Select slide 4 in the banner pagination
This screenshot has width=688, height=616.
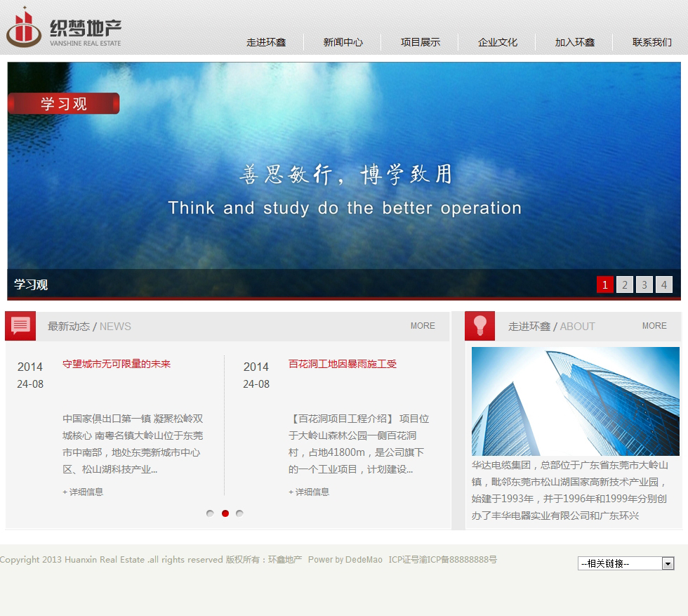pos(664,284)
